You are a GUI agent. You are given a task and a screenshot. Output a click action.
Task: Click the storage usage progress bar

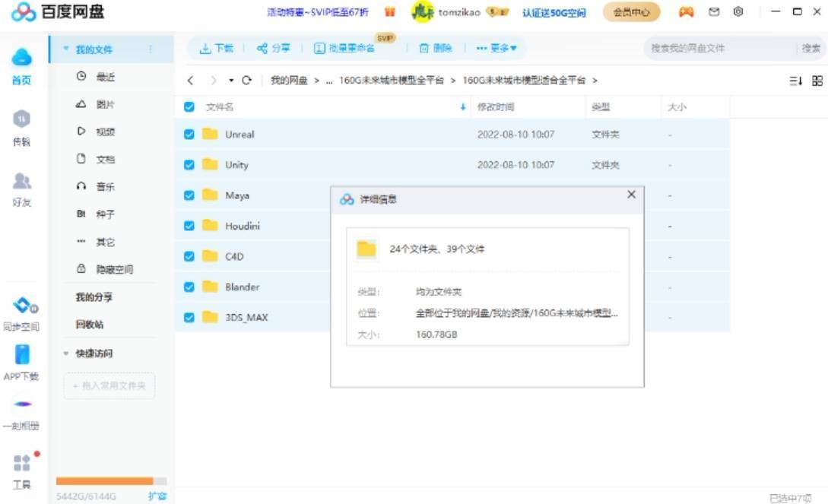click(x=112, y=480)
